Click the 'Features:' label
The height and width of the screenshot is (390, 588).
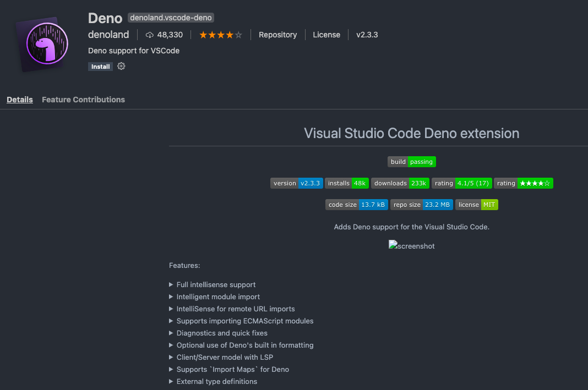(x=184, y=265)
